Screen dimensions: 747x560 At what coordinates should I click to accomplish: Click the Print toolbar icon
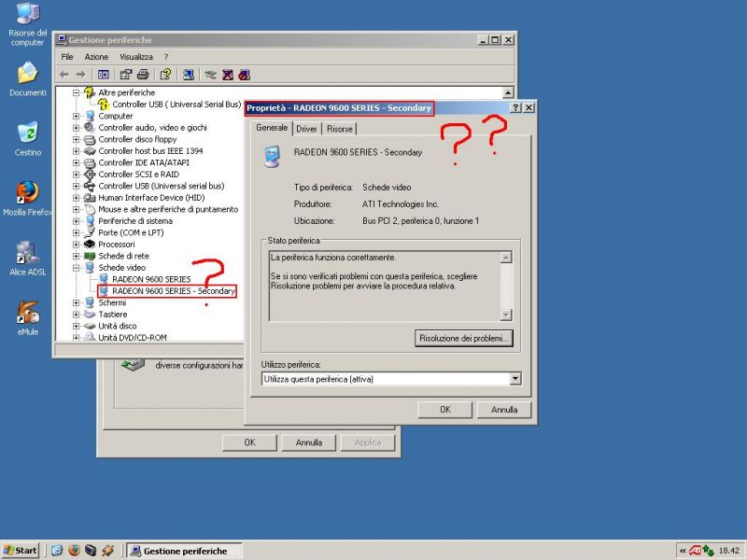point(143,75)
